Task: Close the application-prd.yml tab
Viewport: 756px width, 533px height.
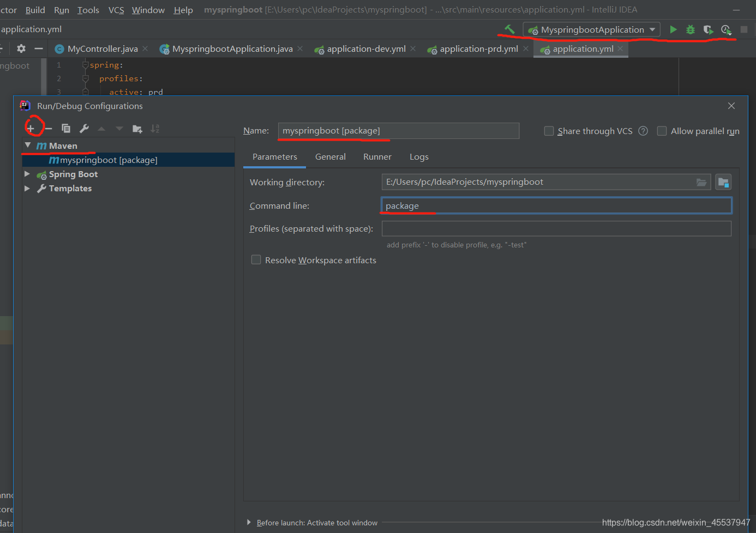Action: click(x=526, y=49)
